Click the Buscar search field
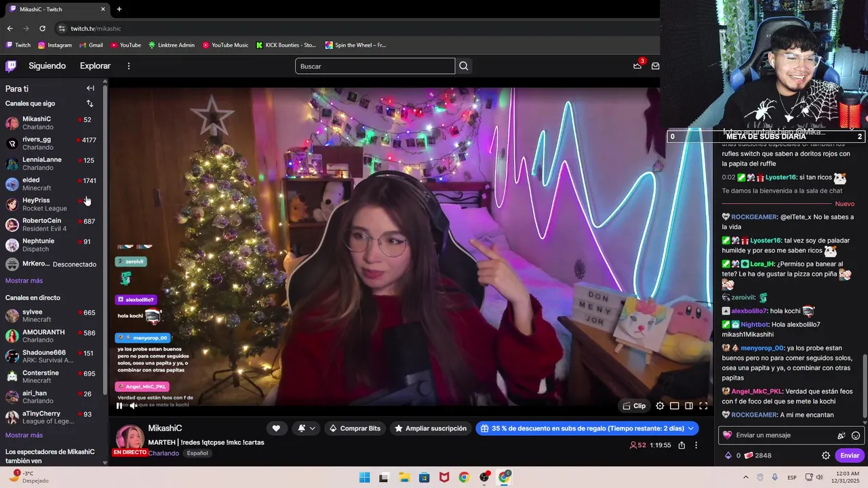Screen dimensions: 868x488 (375, 66)
